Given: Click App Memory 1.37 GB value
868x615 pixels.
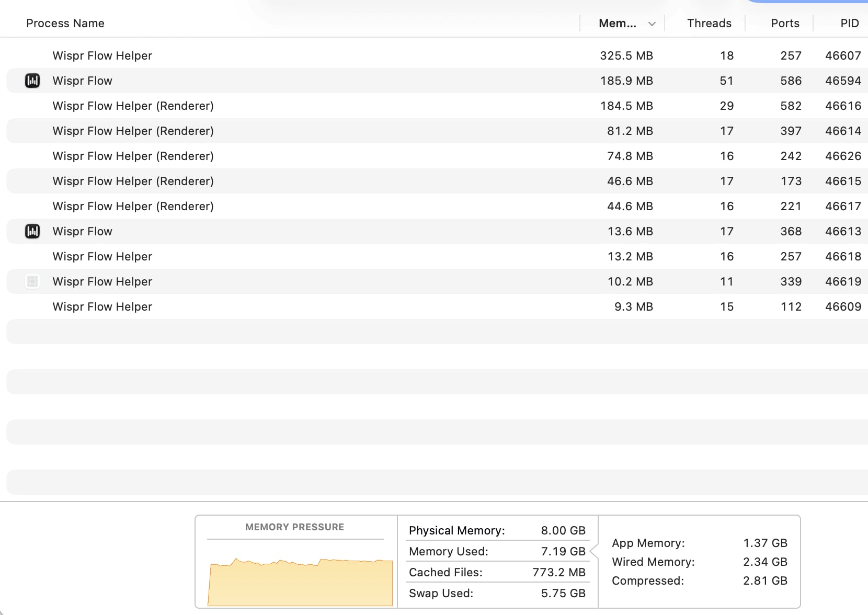Looking at the screenshot, I should coord(765,543).
